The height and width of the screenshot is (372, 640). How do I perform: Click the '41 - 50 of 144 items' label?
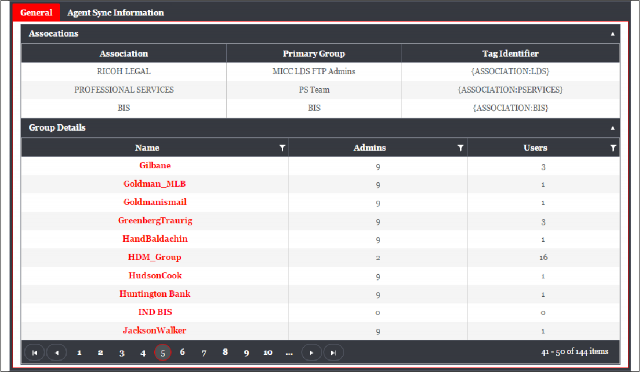(575, 352)
